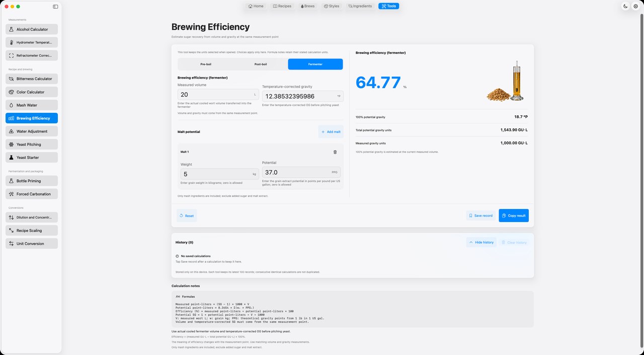This screenshot has width=644, height=355.
Task: Switch to the Brews tab
Action: (307, 6)
